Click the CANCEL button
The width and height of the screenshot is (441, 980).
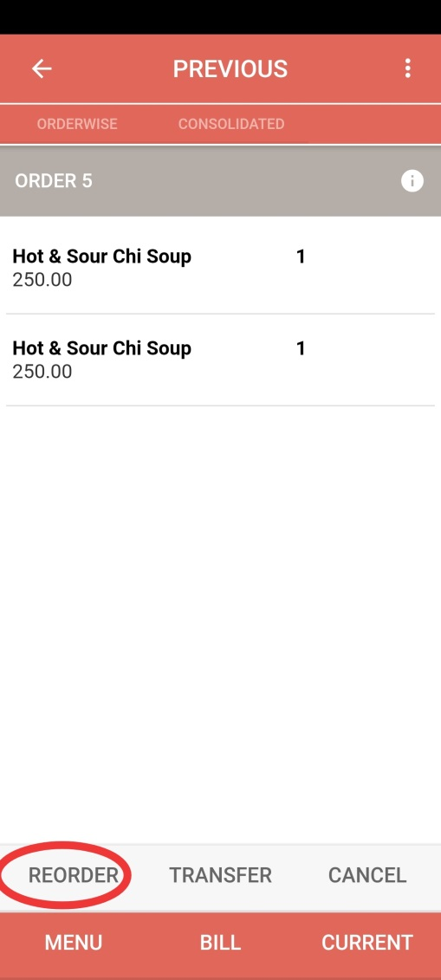pyautogui.click(x=367, y=875)
